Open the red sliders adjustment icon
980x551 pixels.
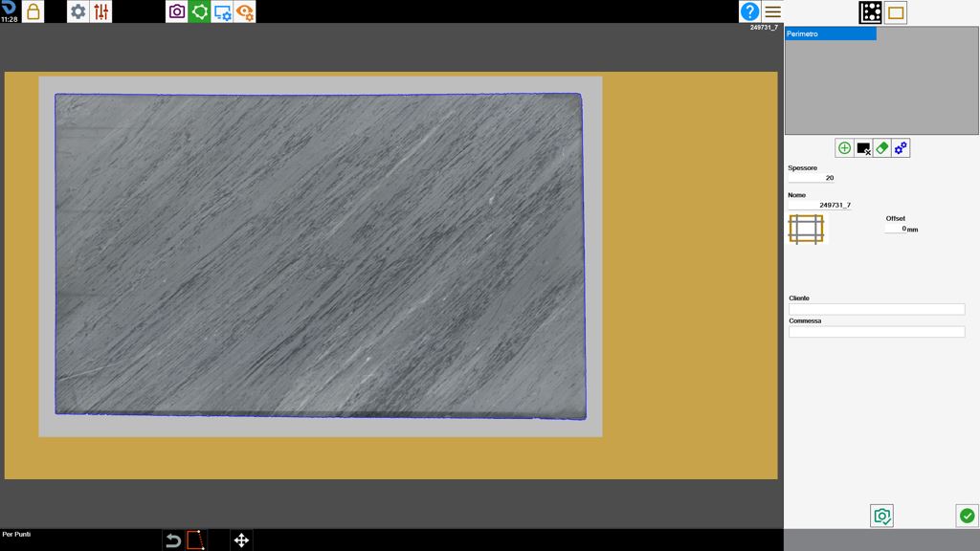(100, 11)
